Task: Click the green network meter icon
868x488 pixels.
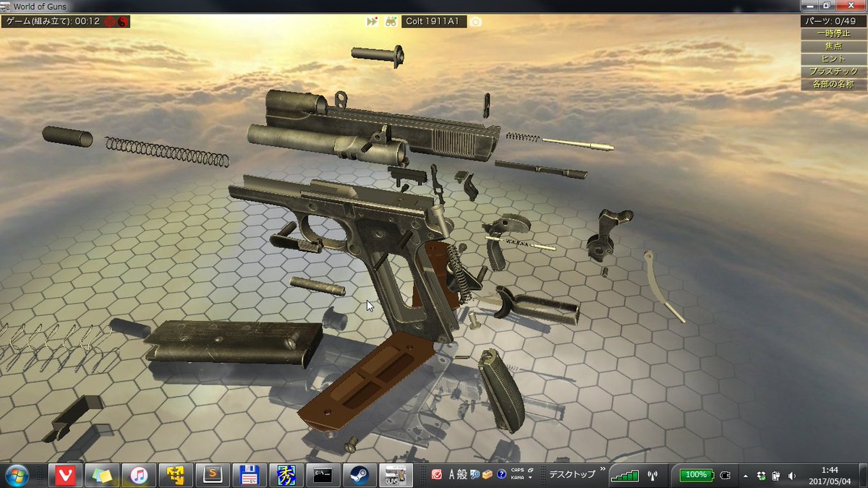Action: pyautogui.click(x=624, y=475)
